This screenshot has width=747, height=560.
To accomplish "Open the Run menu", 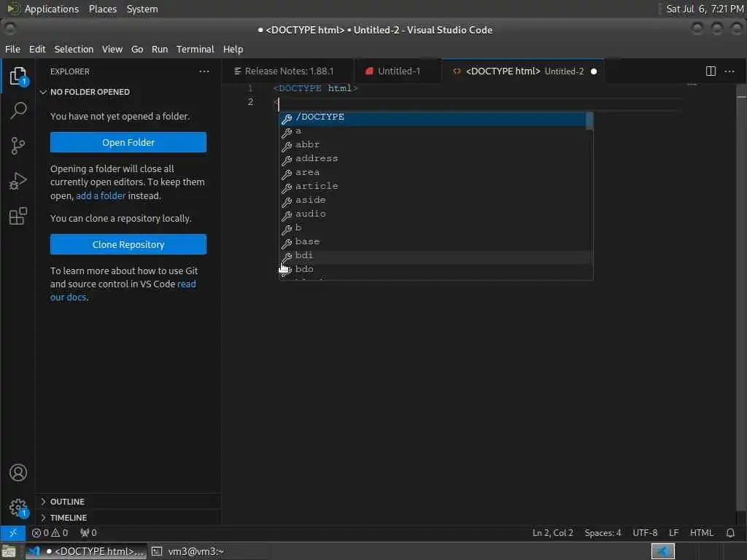I will (x=160, y=49).
